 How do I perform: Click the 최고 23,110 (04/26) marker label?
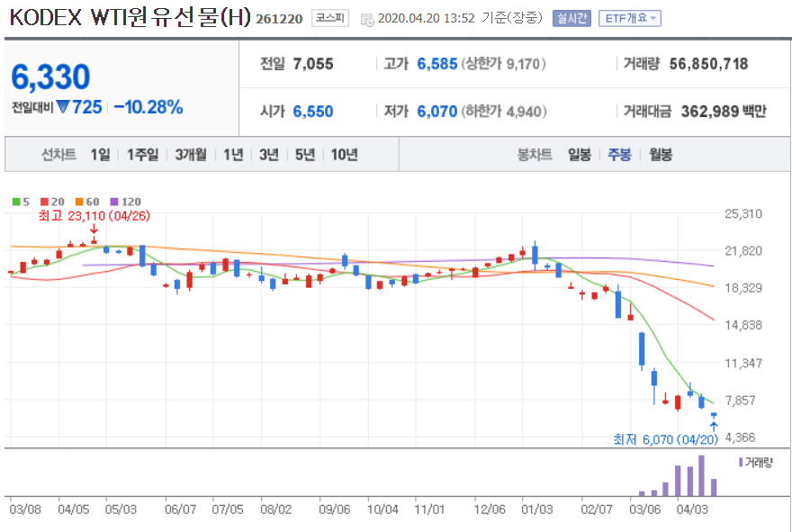tap(94, 216)
